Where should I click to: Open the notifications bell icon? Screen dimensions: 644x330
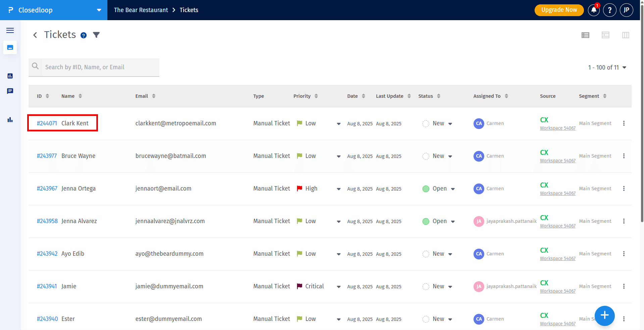tap(593, 10)
